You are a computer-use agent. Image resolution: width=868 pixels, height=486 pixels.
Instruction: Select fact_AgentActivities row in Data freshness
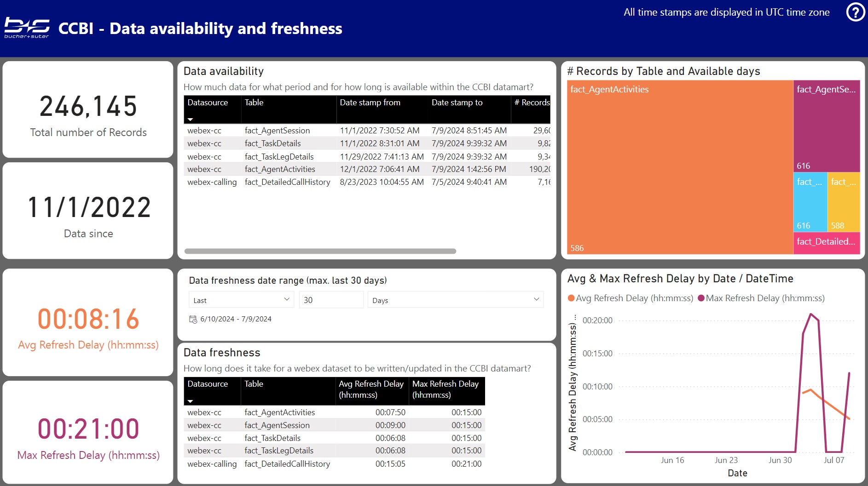click(335, 412)
